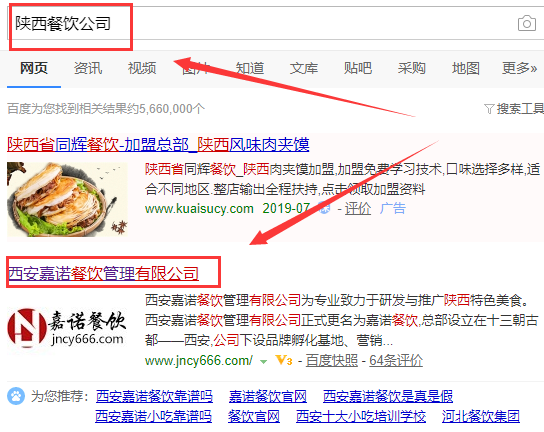
Task: Open the 陕西省同辉餐饮 ad title link
Action: pos(158,144)
